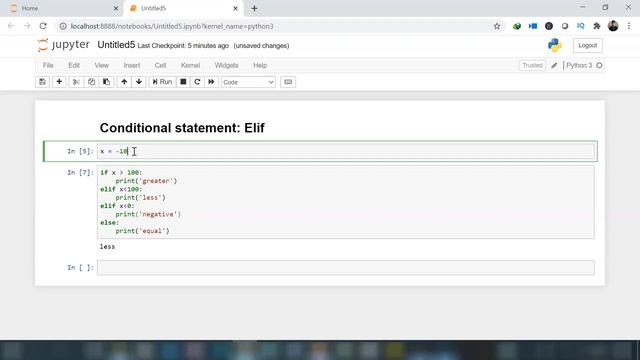Screen dimensions: 640x360
Task: Open a new browser tab
Action: tap(254, 8)
